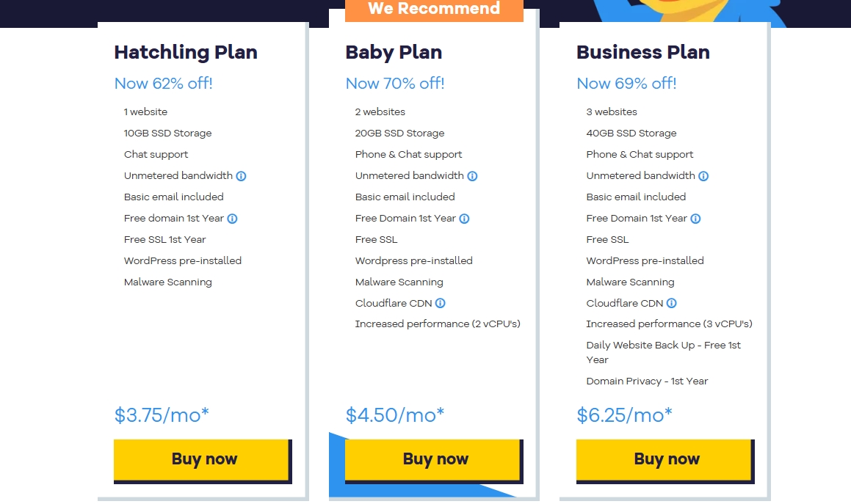Click info icon beside Baby Cloudflare CDN
The height and width of the screenshot is (504, 851).
(440, 303)
